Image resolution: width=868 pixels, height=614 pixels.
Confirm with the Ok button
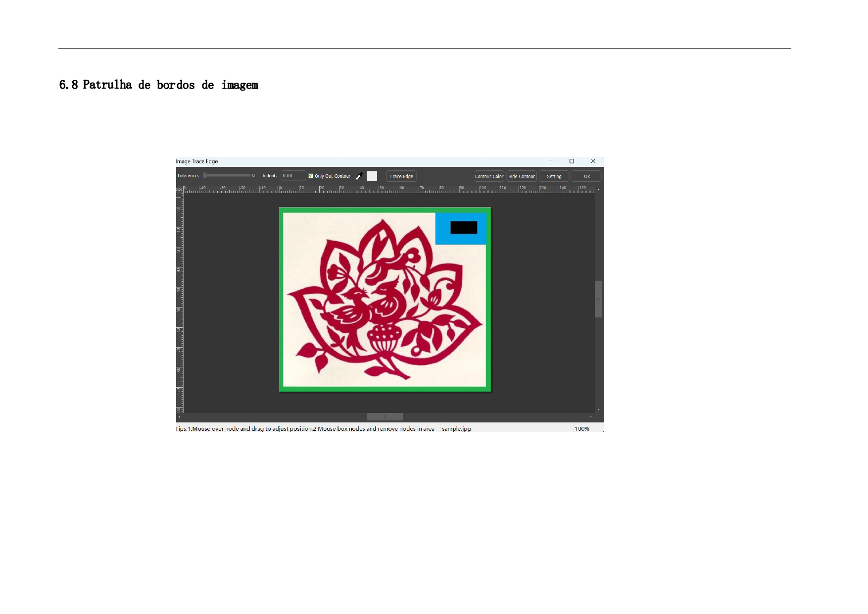pyautogui.click(x=586, y=176)
